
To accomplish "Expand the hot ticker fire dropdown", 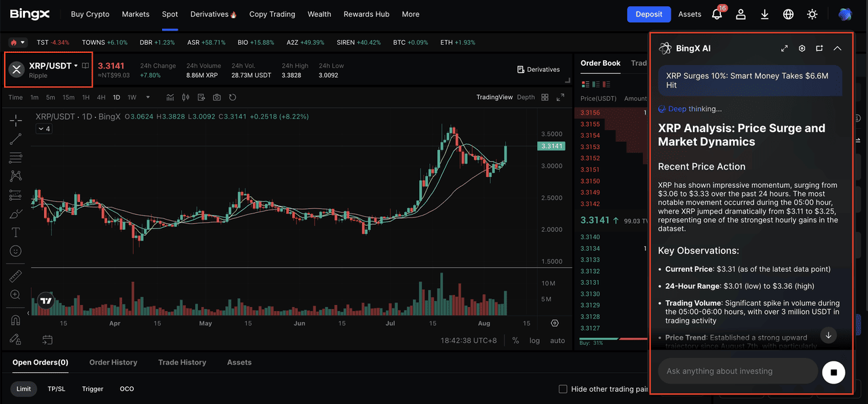I will click(x=18, y=42).
